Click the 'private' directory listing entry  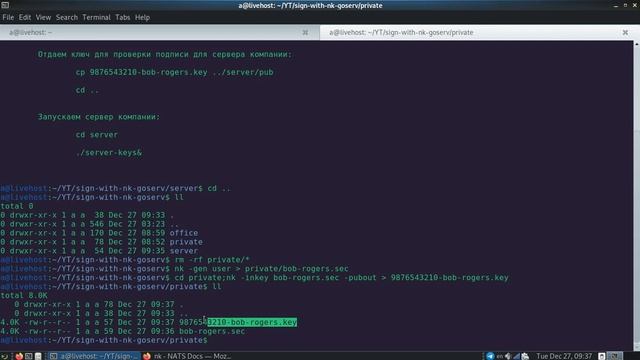pyautogui.click(x=186, y=242)
